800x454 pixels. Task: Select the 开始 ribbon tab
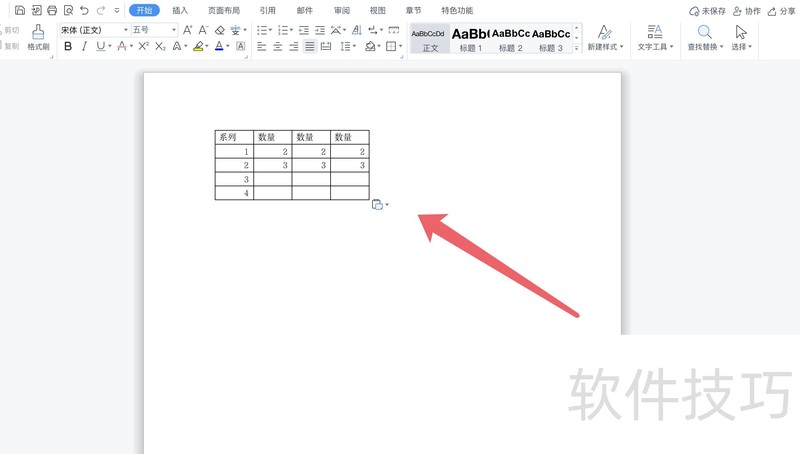pos(144,10)
